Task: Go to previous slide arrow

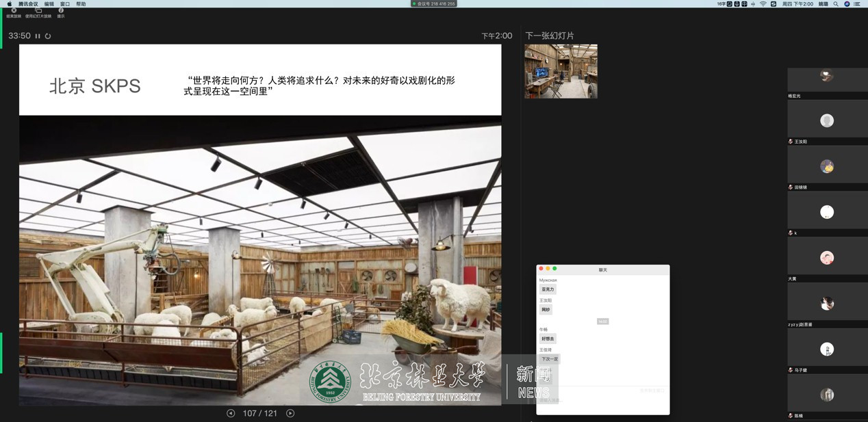Action: [x=231, y=413]
